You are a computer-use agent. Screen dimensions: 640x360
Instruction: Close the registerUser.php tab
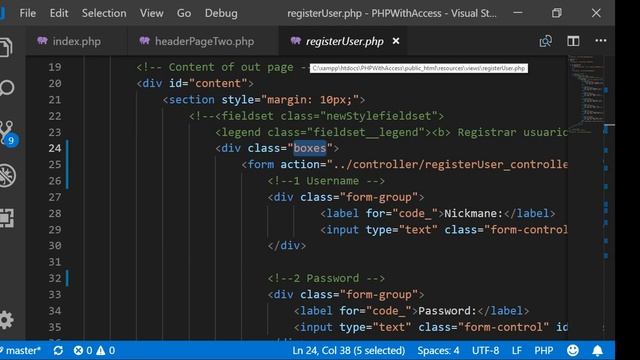pos(396,41)
